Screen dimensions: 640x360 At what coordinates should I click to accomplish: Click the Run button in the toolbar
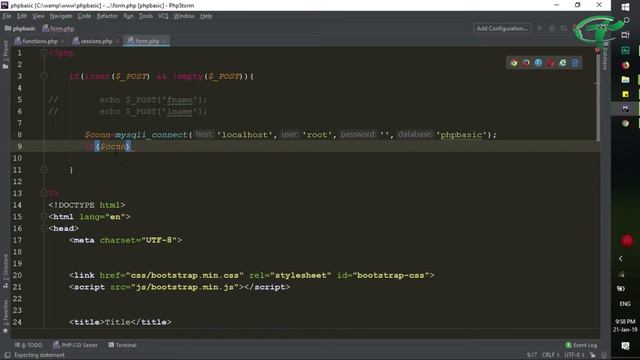tap(540, 28)
